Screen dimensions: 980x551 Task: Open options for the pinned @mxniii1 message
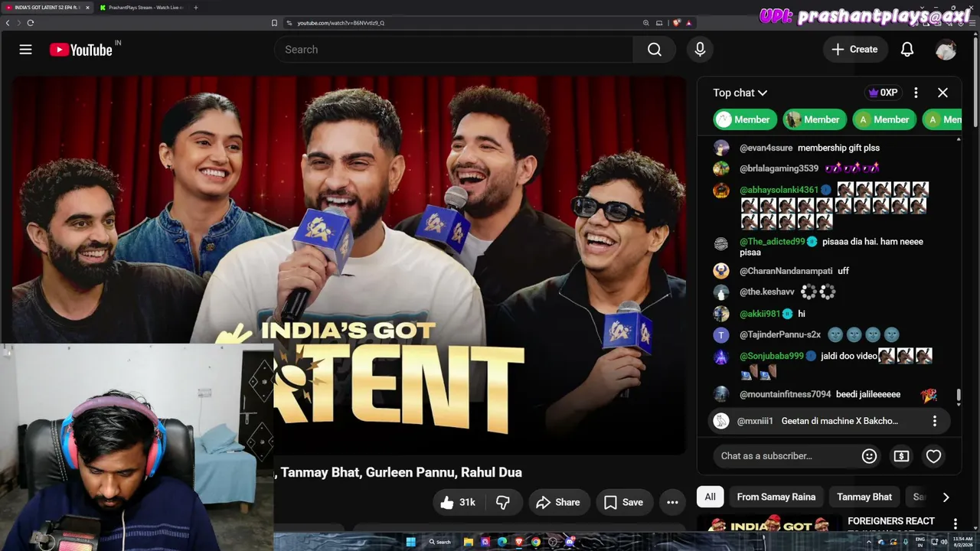[x=934, y=421]
